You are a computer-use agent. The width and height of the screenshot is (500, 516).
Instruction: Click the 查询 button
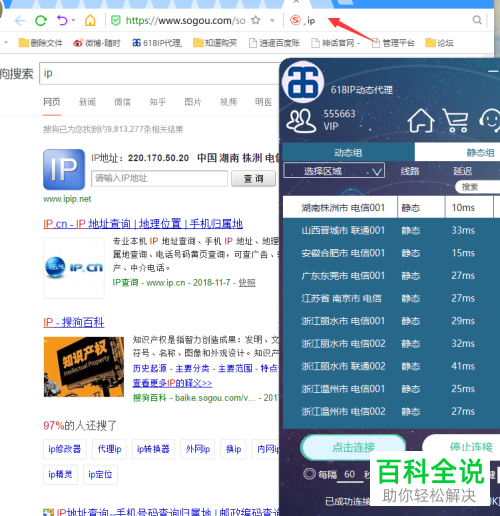[x=253, y=178]
